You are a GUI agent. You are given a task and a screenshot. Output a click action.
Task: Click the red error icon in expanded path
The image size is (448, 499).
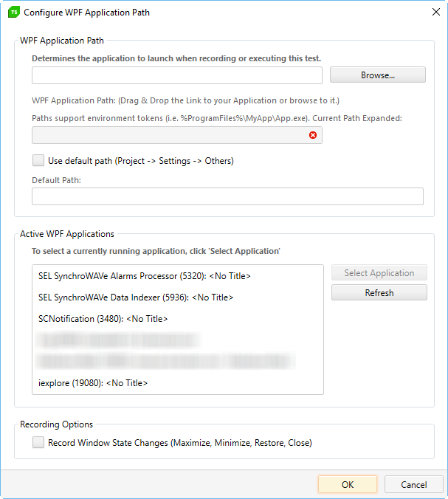[313, 135]
